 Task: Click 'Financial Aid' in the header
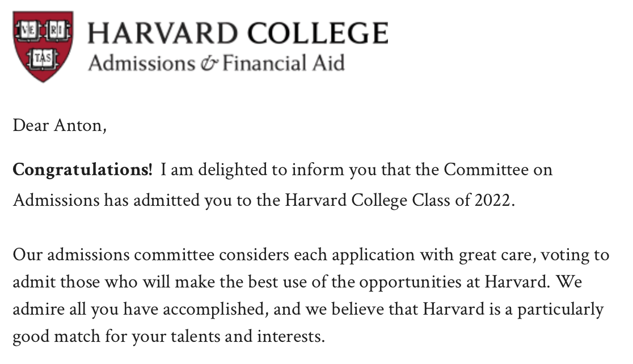tap(284, 64)
